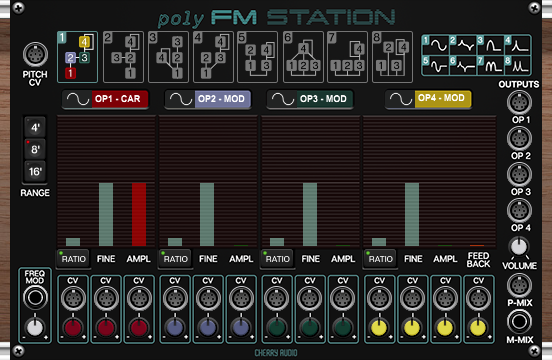Click the first green OP3 CV knob

(x=277, y=328)
